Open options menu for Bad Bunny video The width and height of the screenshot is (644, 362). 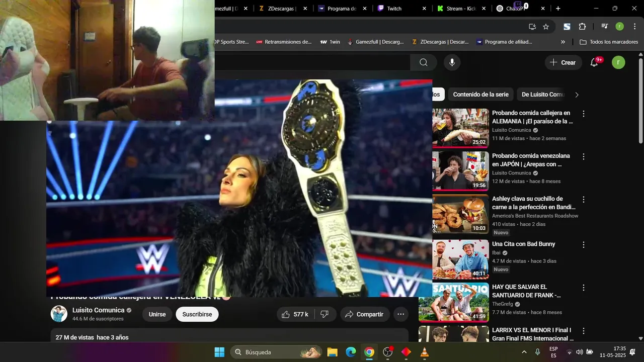(x=584, y=245)
